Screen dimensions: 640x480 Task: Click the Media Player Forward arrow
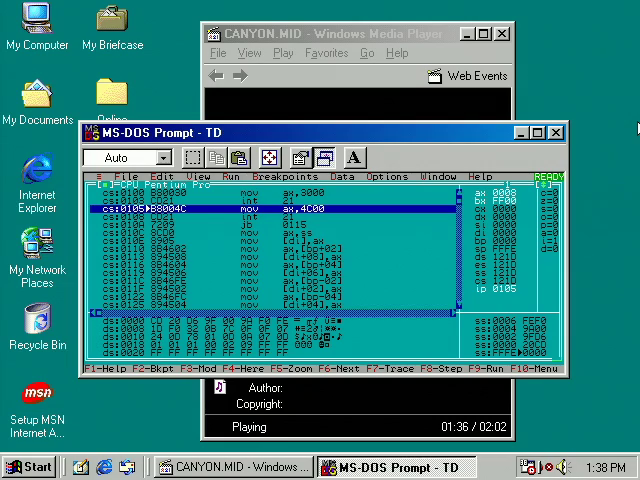pos(240,76)
